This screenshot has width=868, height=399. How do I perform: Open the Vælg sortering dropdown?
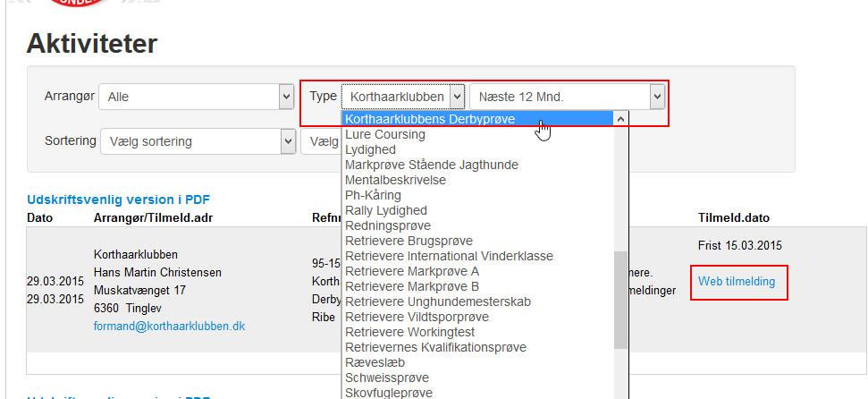198,141
